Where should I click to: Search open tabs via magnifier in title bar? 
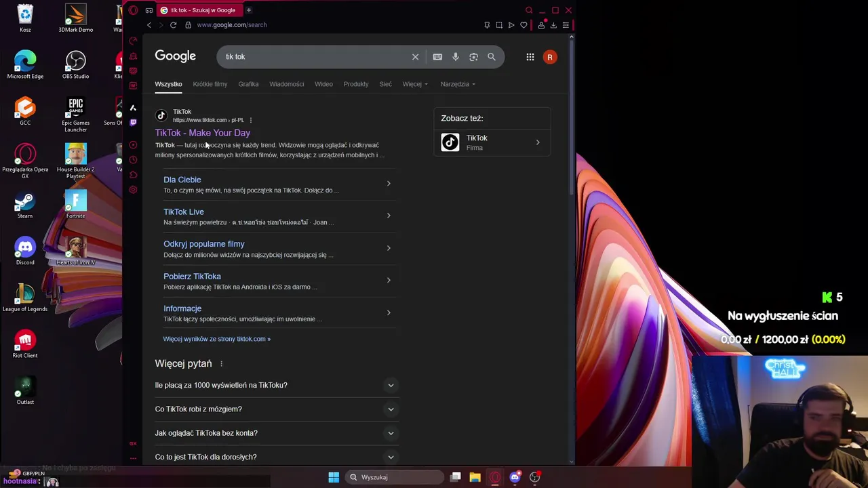point(529,10)
